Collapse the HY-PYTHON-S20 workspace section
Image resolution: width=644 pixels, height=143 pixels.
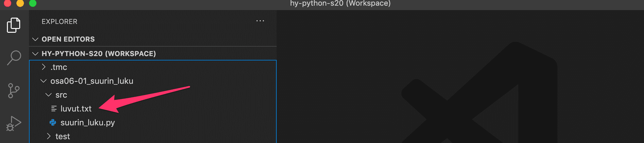[x=36, y=54]
